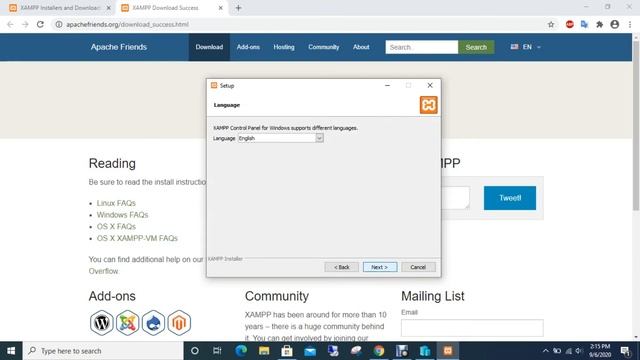Open the Community nav item

(x=324, y=47)
